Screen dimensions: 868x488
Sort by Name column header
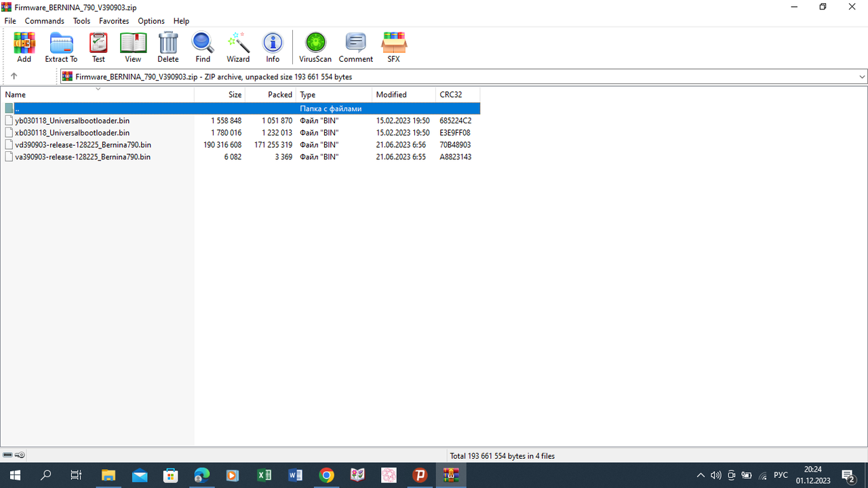[97, 95]
